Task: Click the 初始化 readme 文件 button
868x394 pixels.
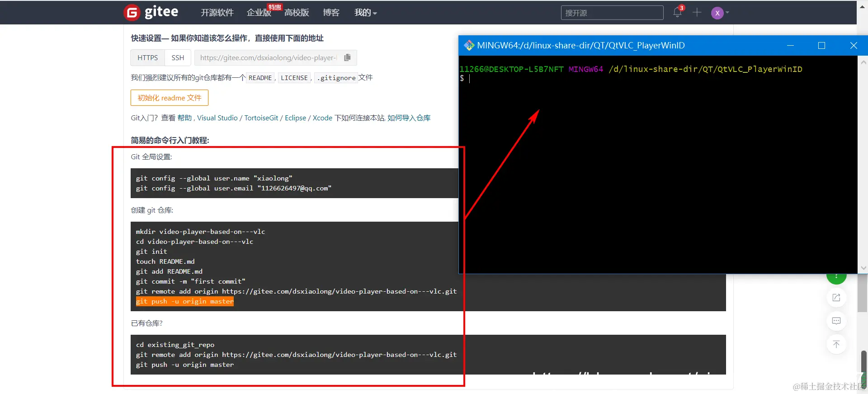Action: click(170, 98)
